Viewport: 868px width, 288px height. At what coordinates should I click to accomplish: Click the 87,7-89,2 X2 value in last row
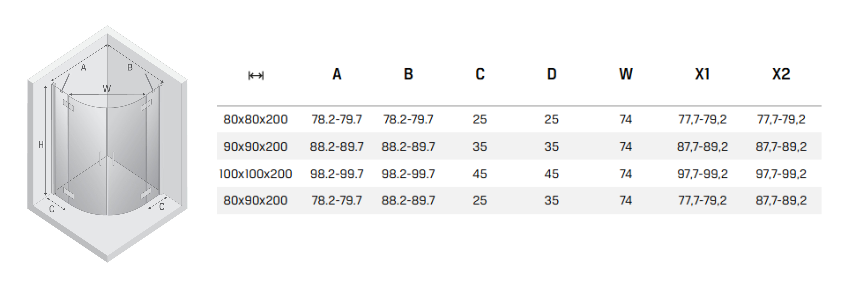point(781,200)
